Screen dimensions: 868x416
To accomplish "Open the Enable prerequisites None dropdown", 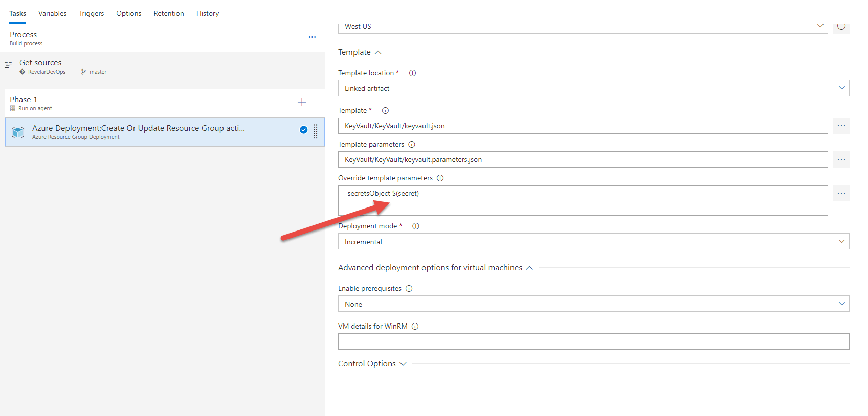I will [594, 304].
